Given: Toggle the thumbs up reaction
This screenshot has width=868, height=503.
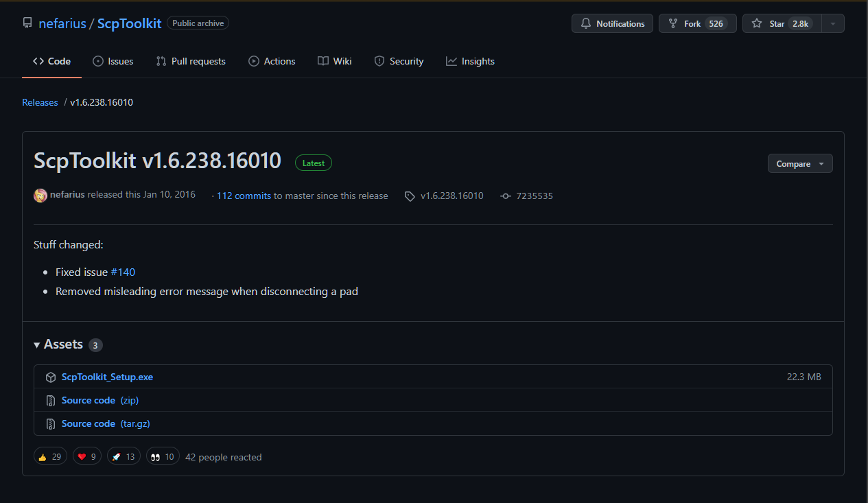Looking at the screenshot, I should pos(50,456).
